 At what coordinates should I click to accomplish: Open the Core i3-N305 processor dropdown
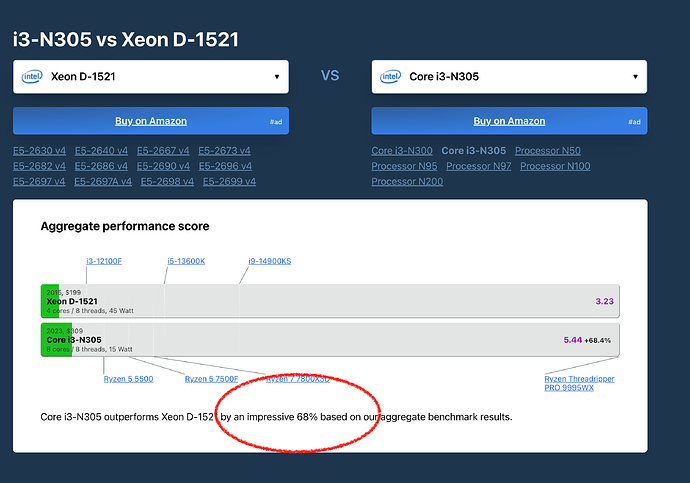(509, 77)
